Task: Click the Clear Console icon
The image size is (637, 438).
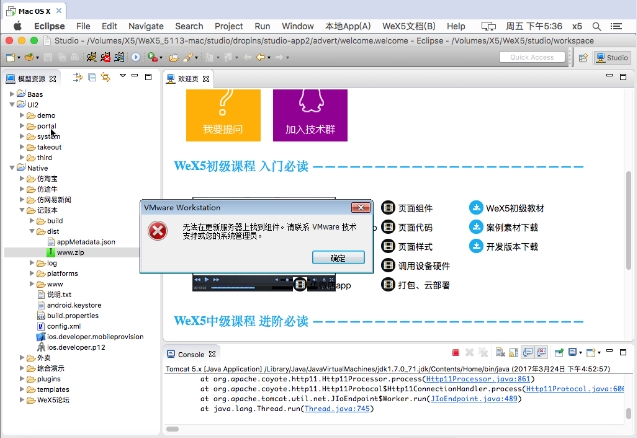Action: [x=500, y=353]
